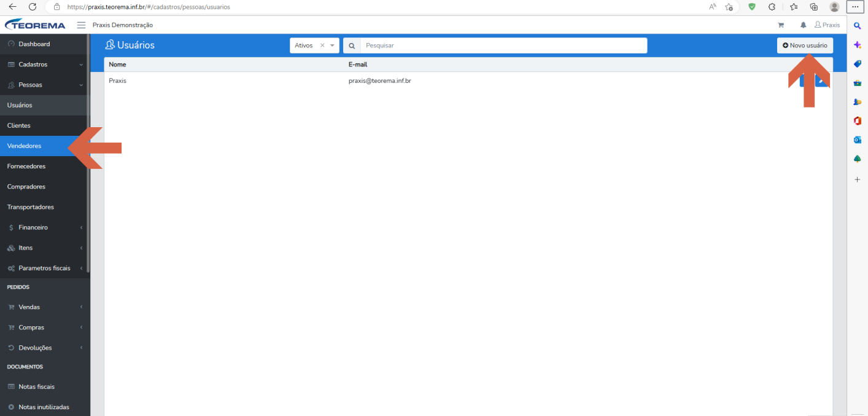Open the Outlook sidebar icon
The height and width of the screenshot is (416, 868).
(858, 140)
